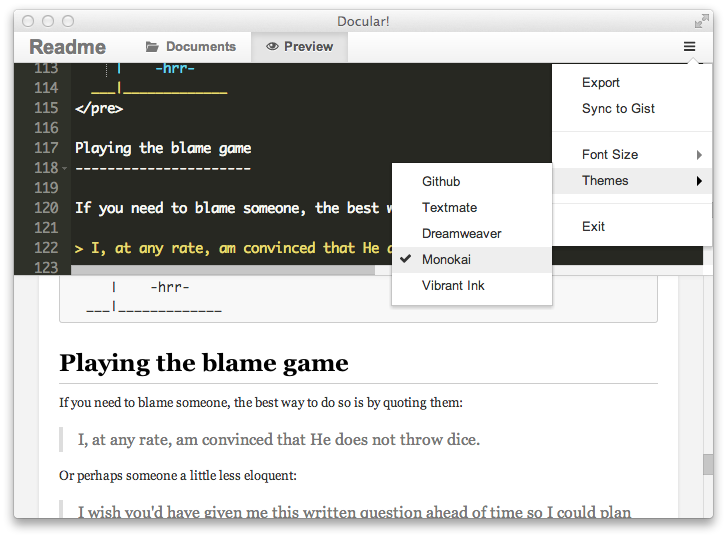The height and width of the screenshot is (538, 727).
Task: Choose Exit from the menu
Action: coord(593,227)
